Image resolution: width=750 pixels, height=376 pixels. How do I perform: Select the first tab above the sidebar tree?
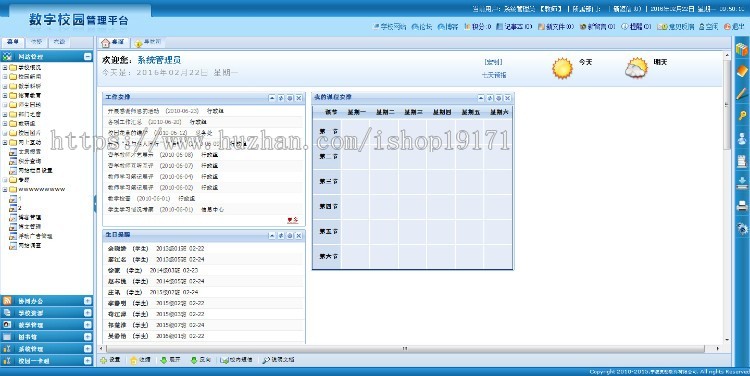(12, 42)
